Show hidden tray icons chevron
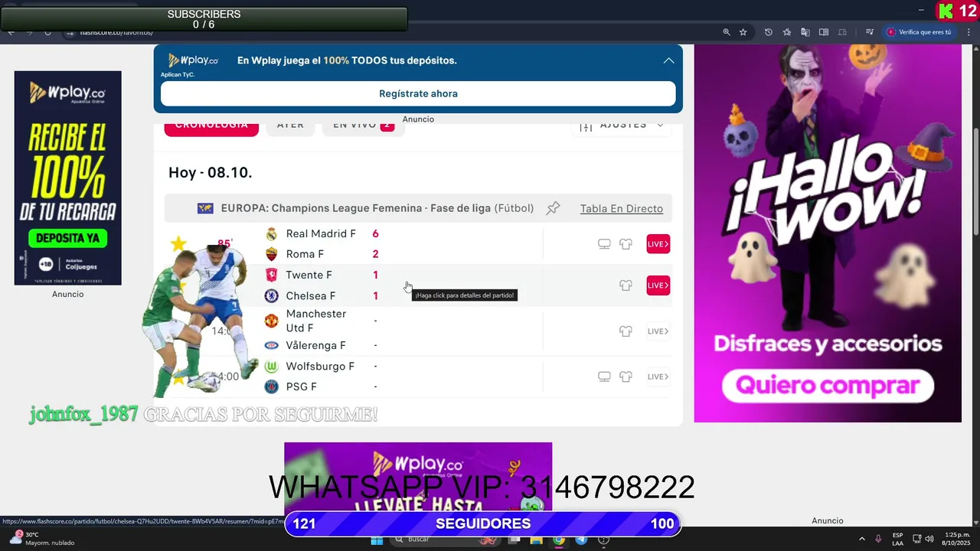 coord(862,539)
